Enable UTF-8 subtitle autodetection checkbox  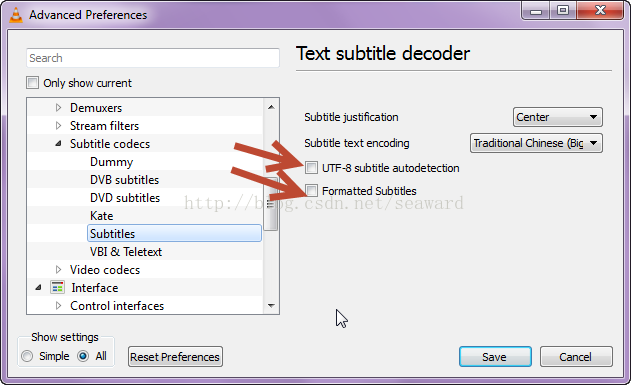coord(311,167)
